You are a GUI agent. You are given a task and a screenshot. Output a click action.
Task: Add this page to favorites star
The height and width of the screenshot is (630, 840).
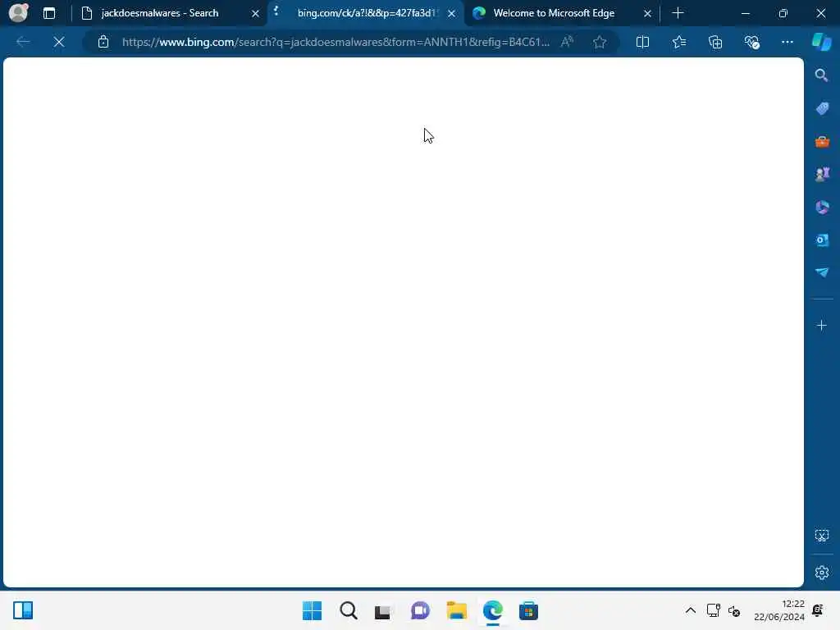pyautogui.click(x=600, y=42)
